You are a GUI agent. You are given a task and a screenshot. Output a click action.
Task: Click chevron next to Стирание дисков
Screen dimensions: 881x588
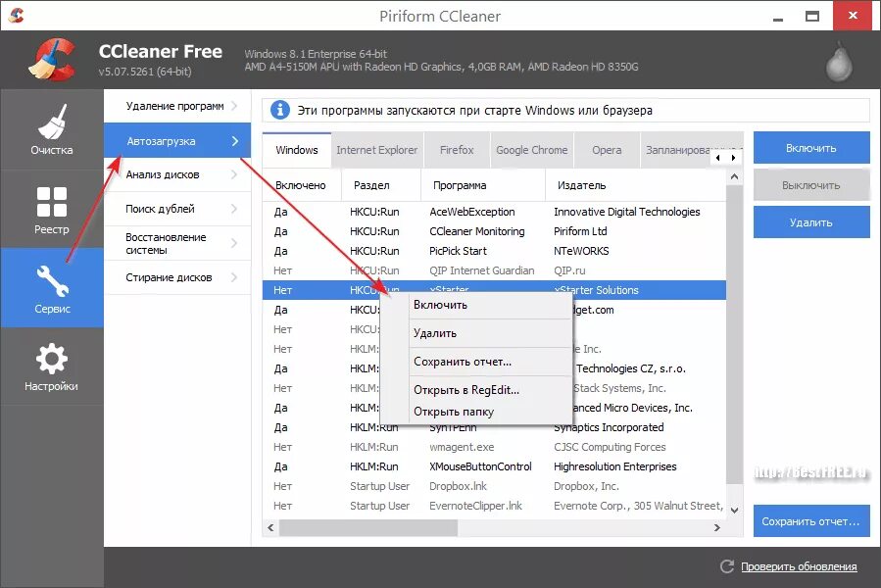234,277
